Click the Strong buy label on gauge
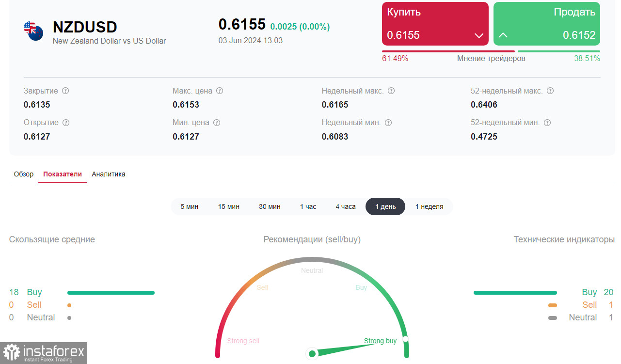This screenshot has height=364, width=621. pos(381,341)
